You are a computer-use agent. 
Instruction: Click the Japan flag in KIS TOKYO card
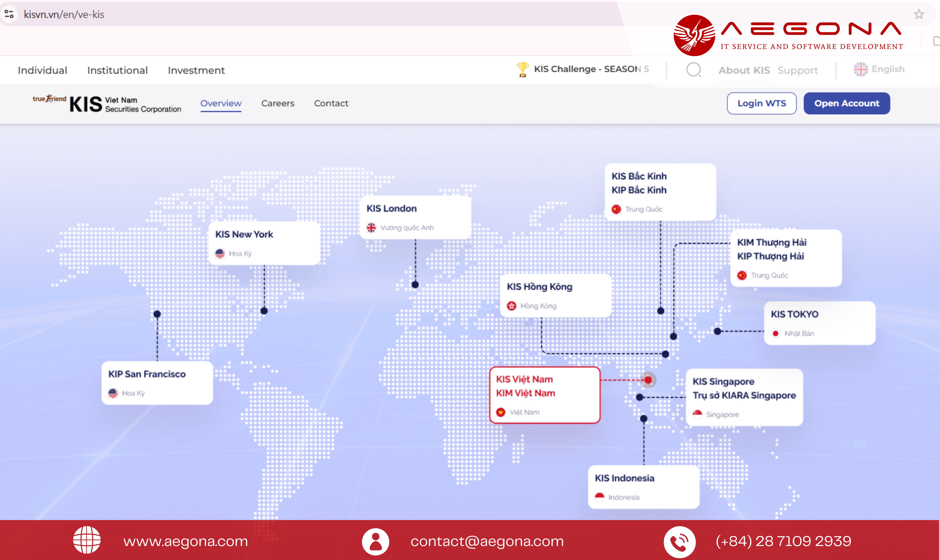pos(775,334)
